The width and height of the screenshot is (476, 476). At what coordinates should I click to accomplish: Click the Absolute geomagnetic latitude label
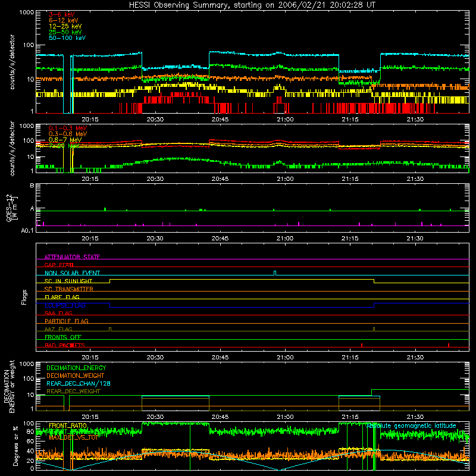pyautogui.click(x=411, y=425)
